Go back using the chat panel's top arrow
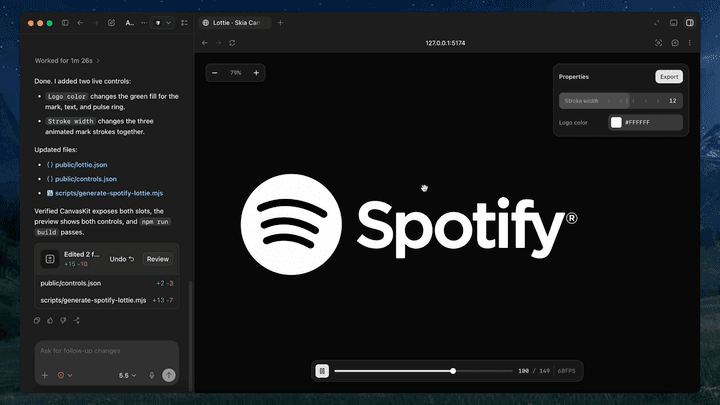The height and width of the screenshot is (405, 720). click(80, 22)
